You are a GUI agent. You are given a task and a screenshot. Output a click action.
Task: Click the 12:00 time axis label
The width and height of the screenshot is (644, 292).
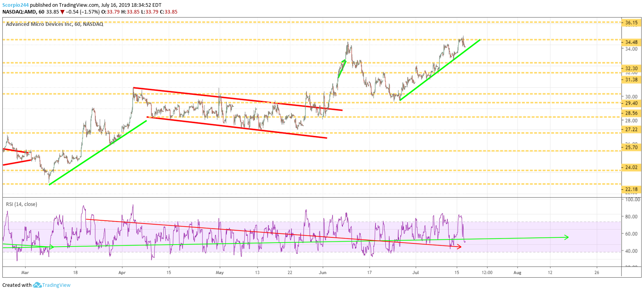coord(487,273)
